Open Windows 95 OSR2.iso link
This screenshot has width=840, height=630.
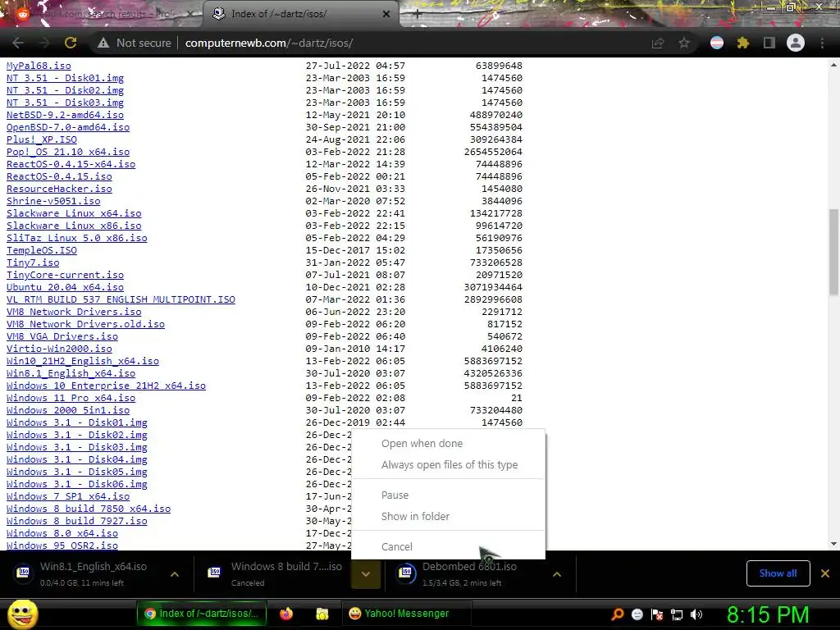[x=62, y=546]
